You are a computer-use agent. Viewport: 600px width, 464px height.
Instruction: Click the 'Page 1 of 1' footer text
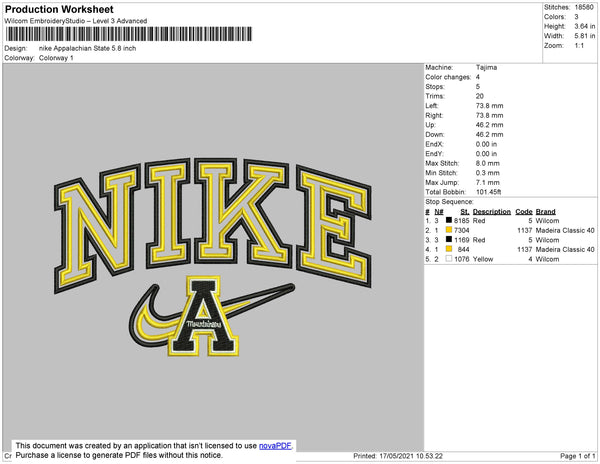(x=577, y=456)
